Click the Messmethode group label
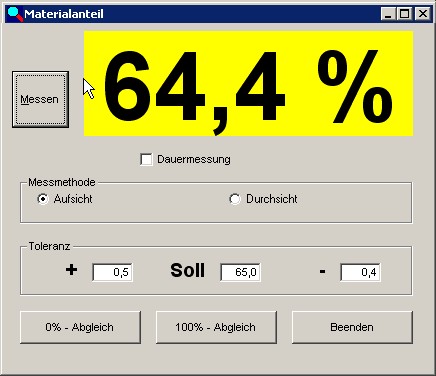This screenshot has height=376, width=436. [x=62, y=182]
